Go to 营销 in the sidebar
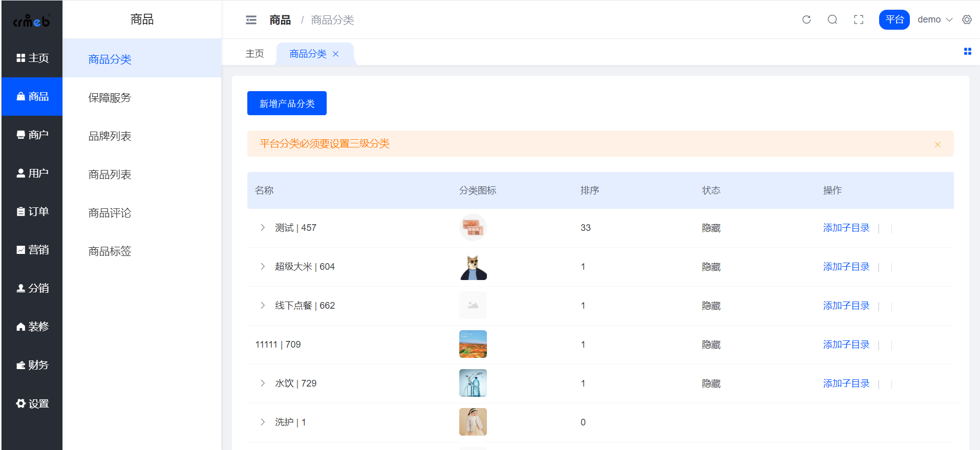Screen dimensions: 980x450 (x=32, y=250)
